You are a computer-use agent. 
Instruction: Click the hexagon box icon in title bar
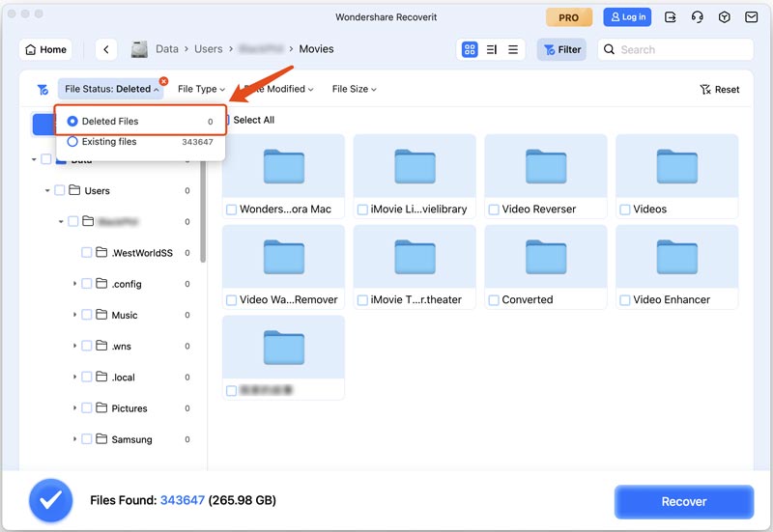pyautogui.click(x=724, y=17)
